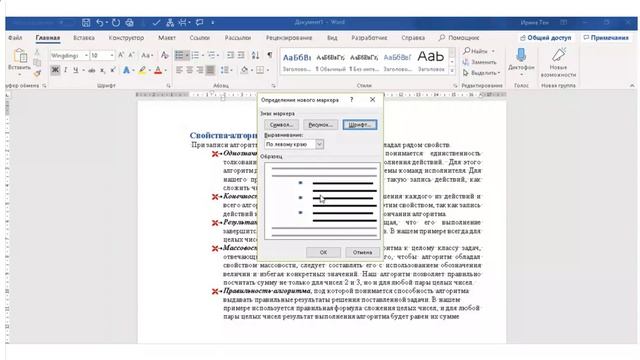Open the font name Wingdings dropdown

pyautogui.click(x=86, y=55)
